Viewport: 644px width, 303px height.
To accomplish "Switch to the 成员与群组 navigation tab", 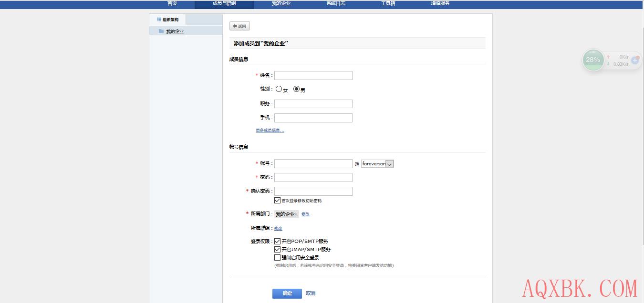I will [224, 3].
